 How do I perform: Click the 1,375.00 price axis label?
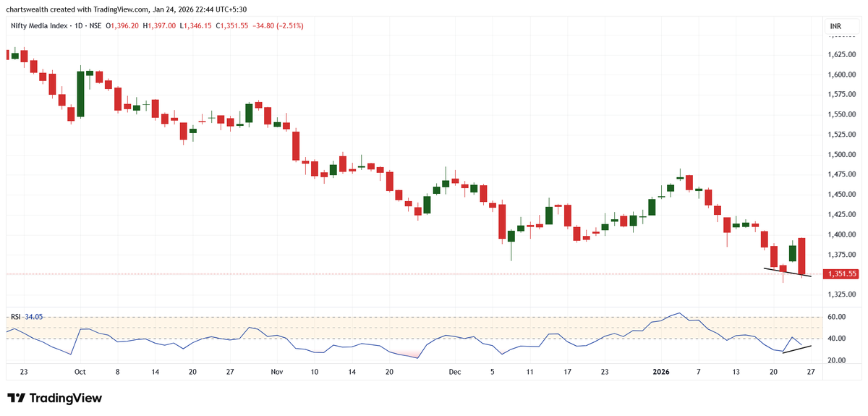pyautogui.click(x=842, y=255)
